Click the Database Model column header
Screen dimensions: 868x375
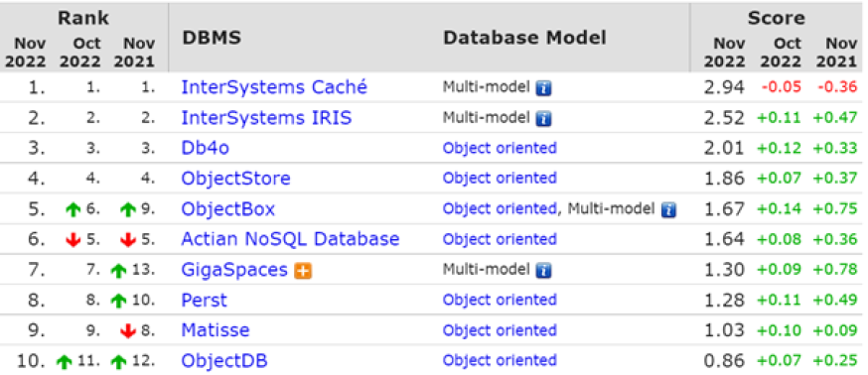pos(524,38)
